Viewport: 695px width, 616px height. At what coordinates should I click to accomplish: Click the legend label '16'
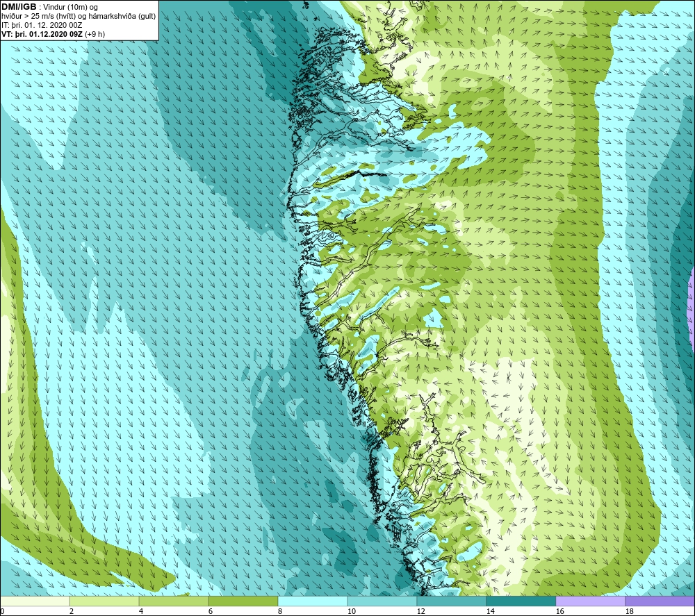coord(560,611)
